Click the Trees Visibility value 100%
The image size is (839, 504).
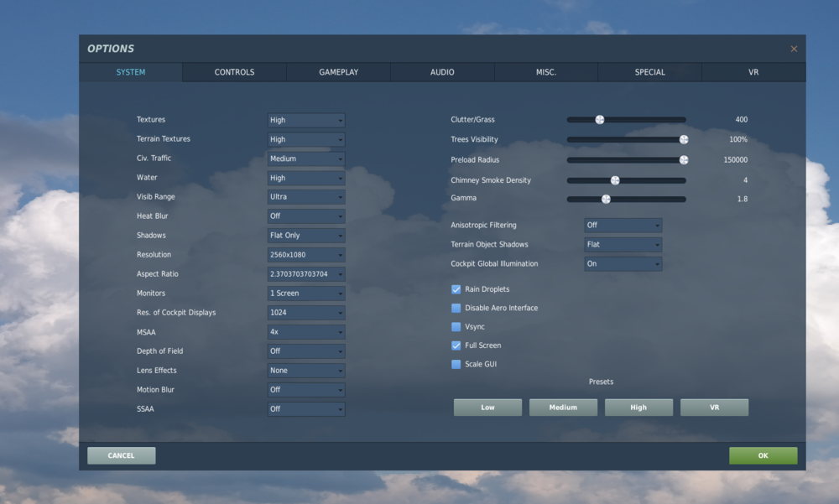point(738,140)
